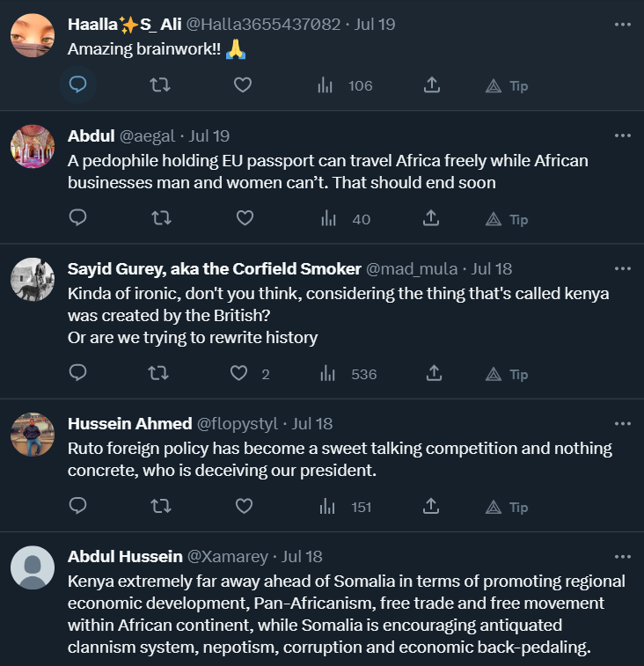Screen dimensions: 644x666
Task: Reply to Haalla S_ Ali's tweet
Action: [x=77, y=85]
